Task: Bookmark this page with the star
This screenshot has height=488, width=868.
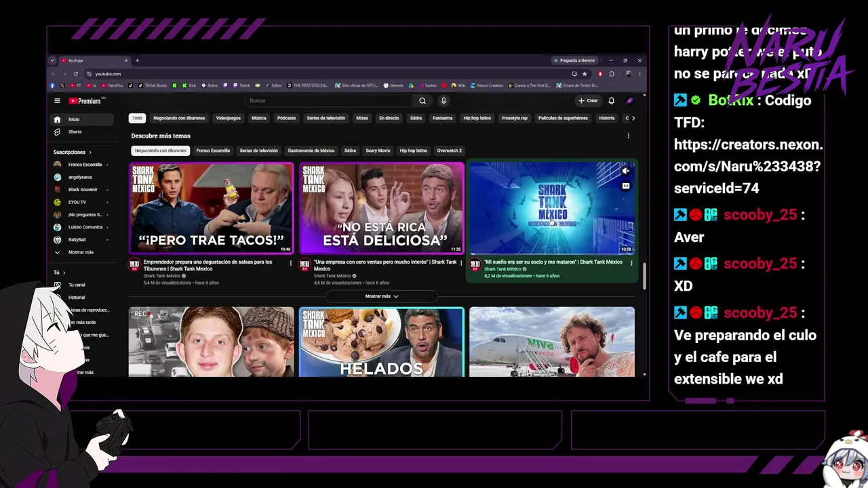Action: click(585, 74)
